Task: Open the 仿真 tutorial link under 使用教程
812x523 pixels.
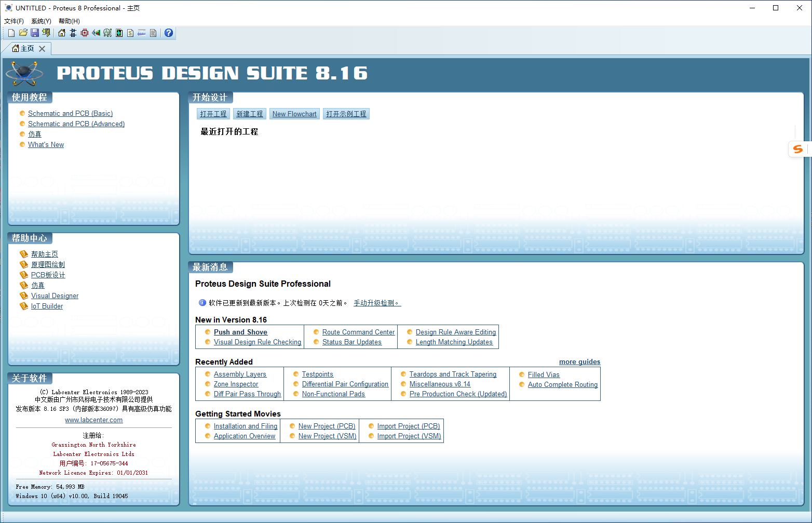Action: [35, 135]
